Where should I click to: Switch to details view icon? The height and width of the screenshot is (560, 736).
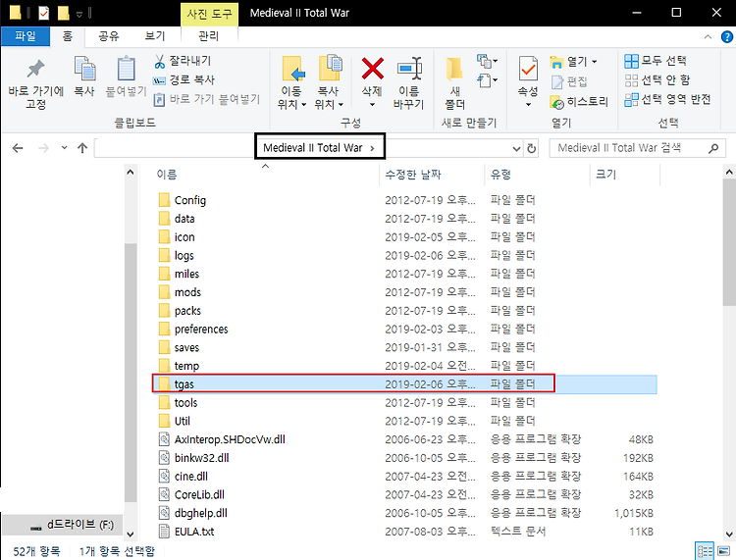704,551
